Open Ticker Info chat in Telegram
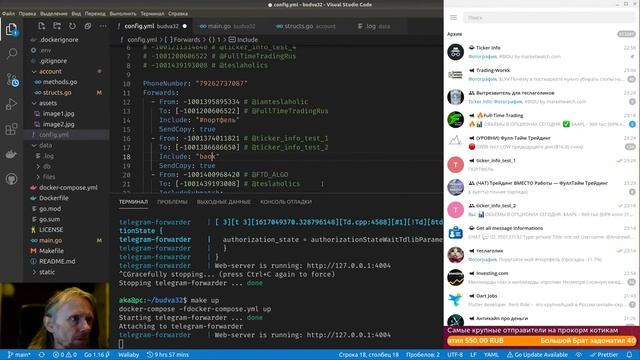 click(x=542, y=52)
